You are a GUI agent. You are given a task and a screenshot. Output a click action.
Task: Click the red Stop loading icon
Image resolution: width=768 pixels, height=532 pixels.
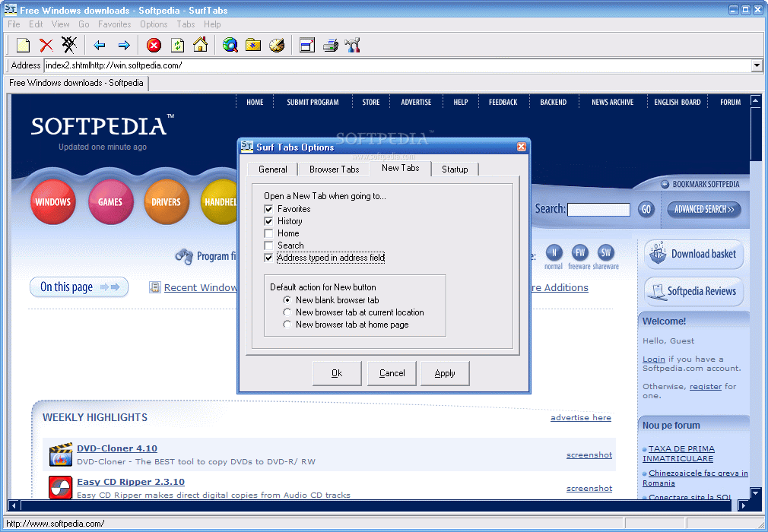[x=154, y=46]
